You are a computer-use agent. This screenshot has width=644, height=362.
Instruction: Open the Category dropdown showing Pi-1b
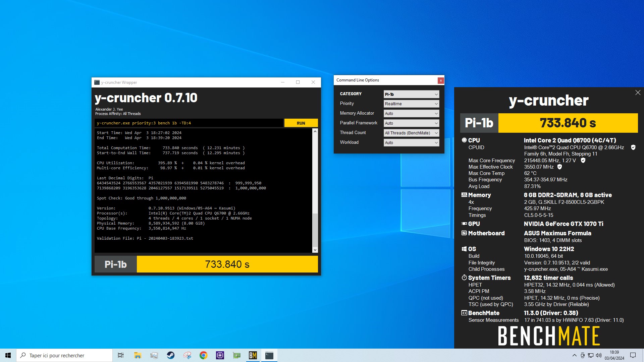click(411, 94)
